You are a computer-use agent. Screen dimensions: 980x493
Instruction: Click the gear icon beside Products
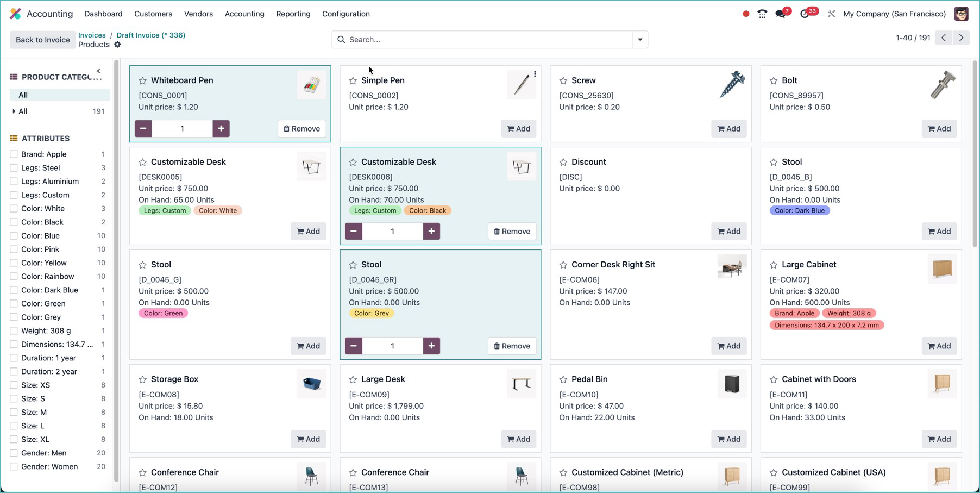(x=117, y=45)
